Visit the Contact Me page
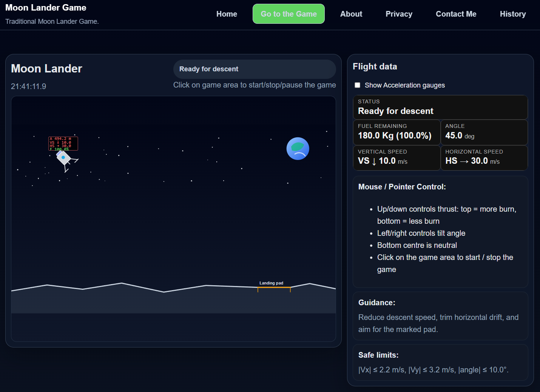 click(456, 14)
